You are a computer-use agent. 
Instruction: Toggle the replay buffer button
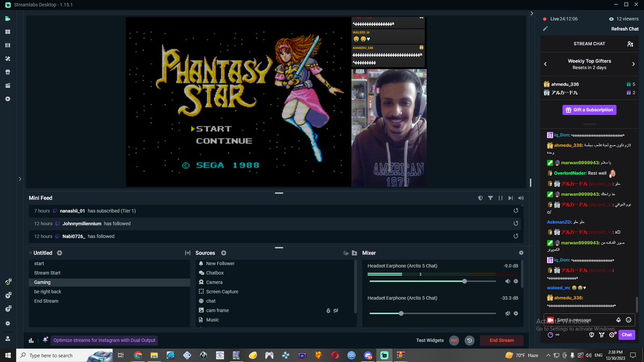tap(469, 340)
